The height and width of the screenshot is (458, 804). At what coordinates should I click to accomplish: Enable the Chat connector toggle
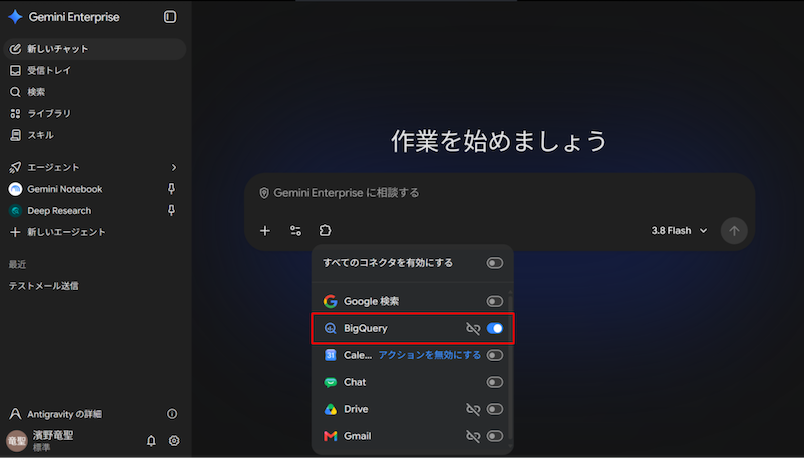[495, 382]
